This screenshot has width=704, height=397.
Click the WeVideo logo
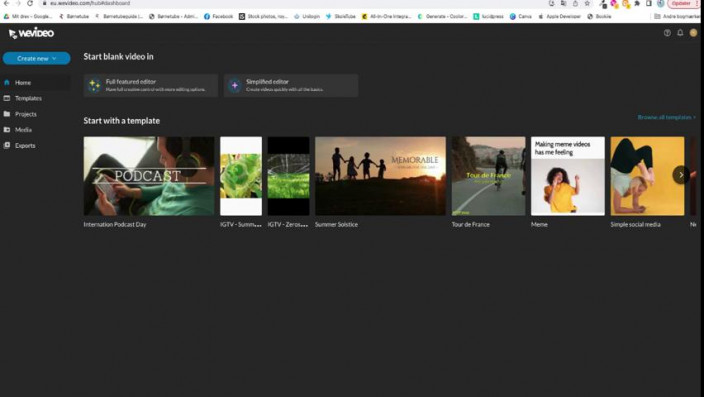(31, 33)
